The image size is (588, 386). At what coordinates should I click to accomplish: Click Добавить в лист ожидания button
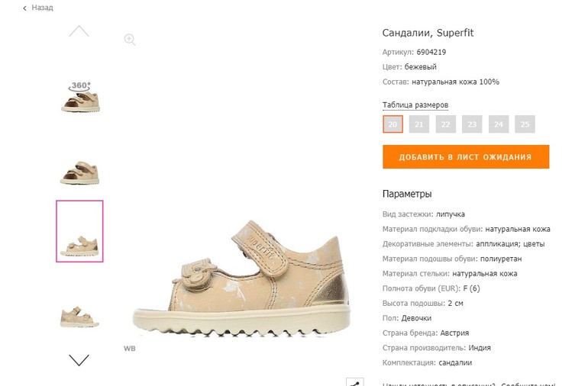[466, 156]
